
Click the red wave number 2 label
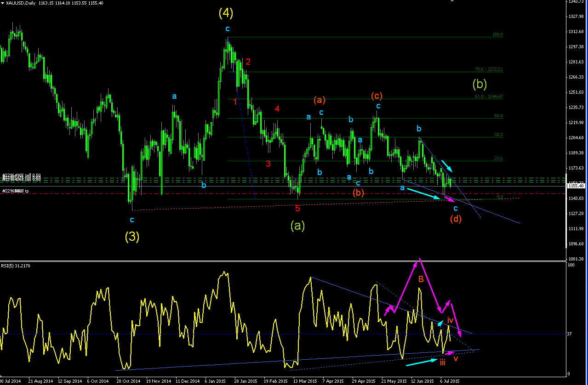(248, 62)
